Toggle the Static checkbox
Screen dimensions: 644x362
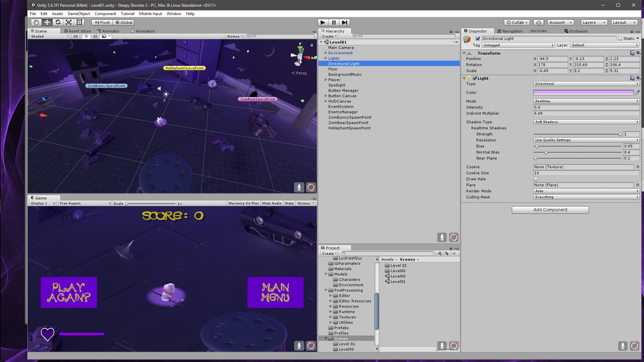click(x=620, y=39)
